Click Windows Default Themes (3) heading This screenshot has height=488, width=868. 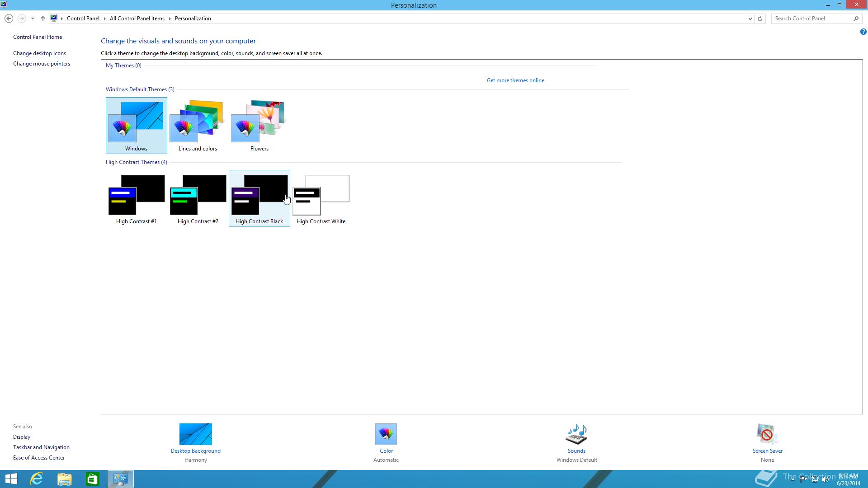point(140,89)
